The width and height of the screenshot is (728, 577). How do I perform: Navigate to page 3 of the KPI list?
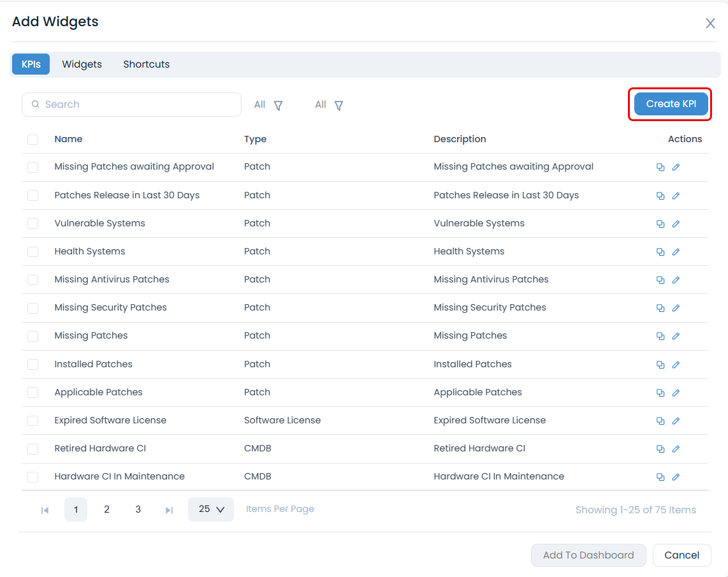coord(138,509)
